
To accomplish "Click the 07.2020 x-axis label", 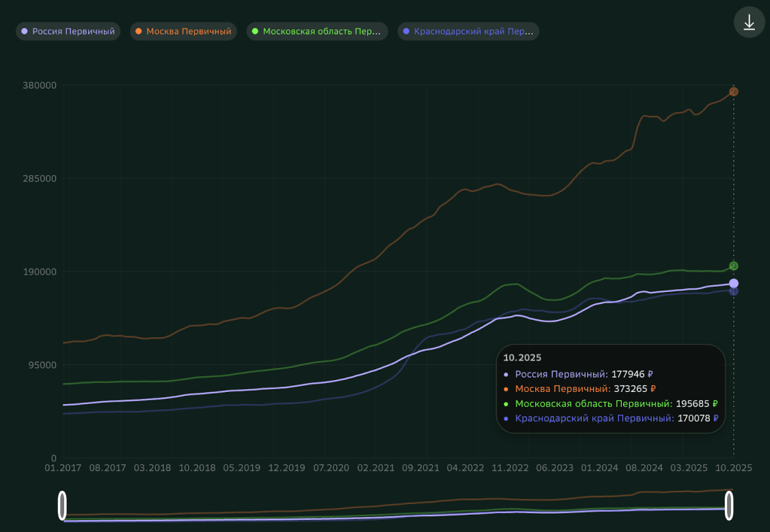I will (331, 468).
